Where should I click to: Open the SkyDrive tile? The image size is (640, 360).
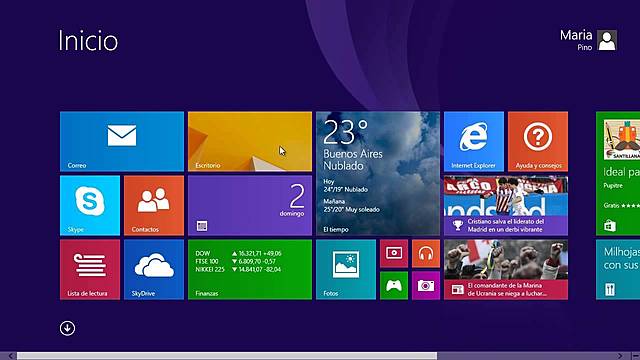154,269
